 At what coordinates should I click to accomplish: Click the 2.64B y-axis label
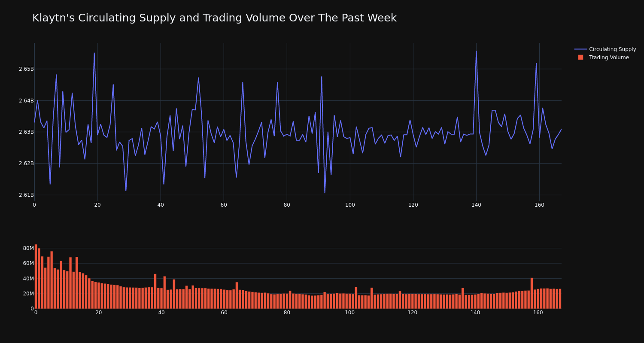pos(26,101)
